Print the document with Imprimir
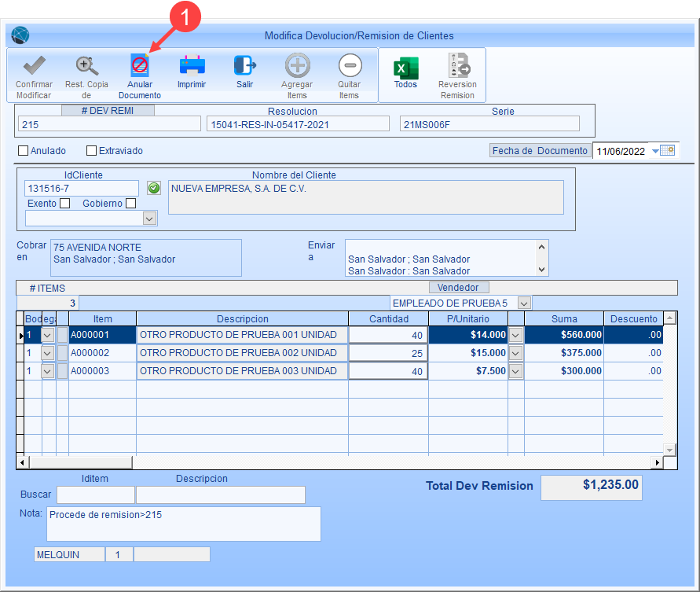Screen dimensions: 700x592 (x=192, y=65)
